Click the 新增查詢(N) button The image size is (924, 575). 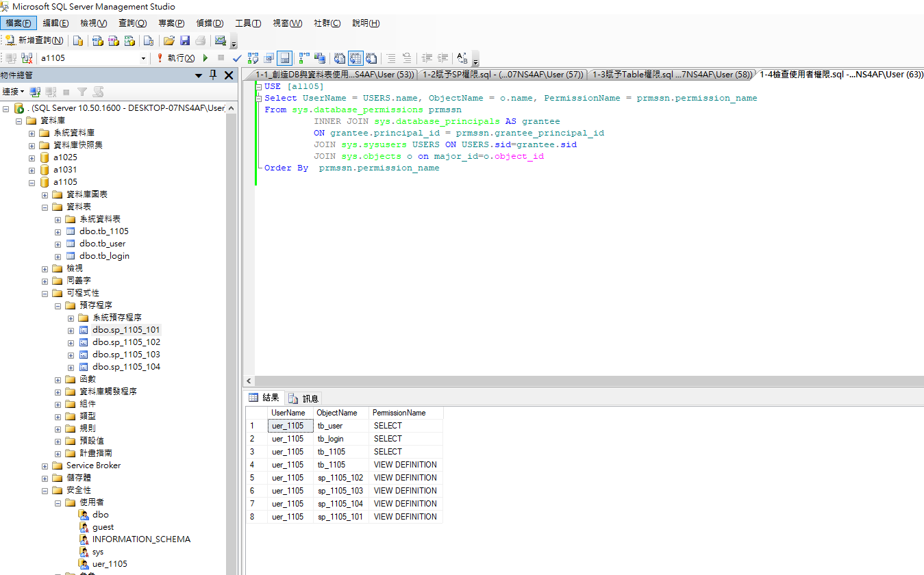(35, 41)
